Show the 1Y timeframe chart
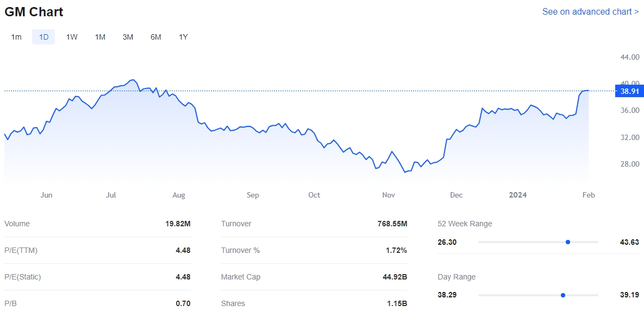 [183, 37]
